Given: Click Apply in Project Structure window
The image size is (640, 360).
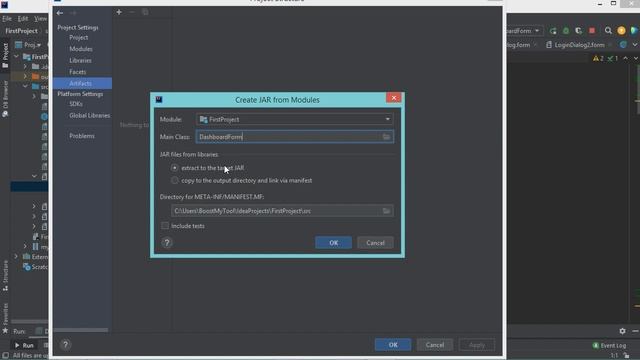Looking at the screenshot, I should pos(477,345).
